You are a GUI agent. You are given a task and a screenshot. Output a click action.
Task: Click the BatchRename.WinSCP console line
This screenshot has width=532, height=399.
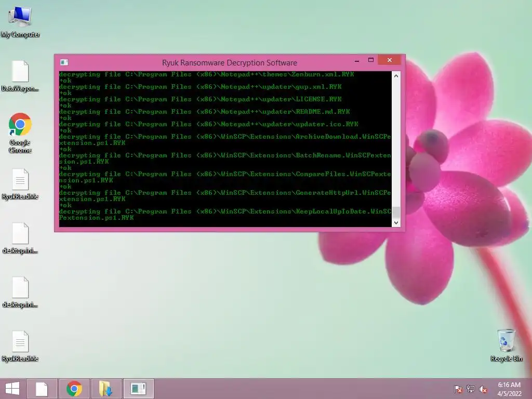coord(225,158)
